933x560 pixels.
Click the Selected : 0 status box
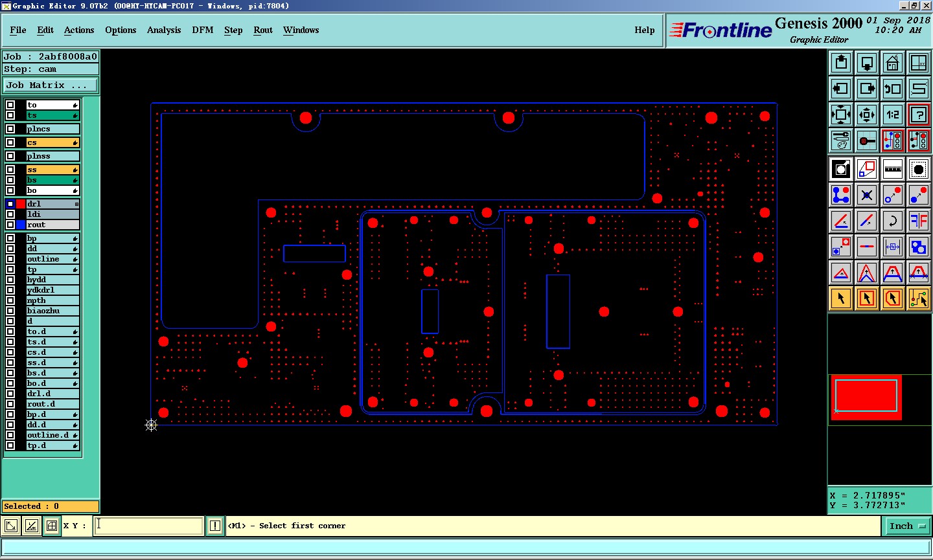[51, 506]
